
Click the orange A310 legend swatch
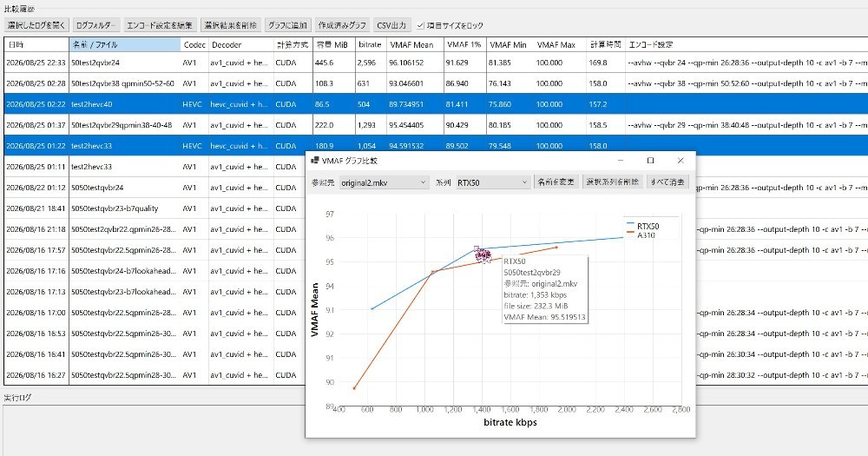(630, 233)
